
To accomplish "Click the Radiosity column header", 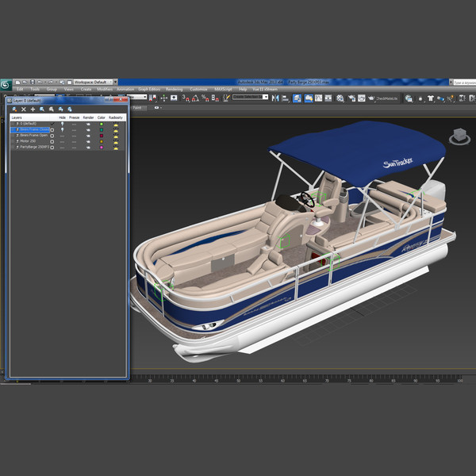I will [x=116, y=117].
